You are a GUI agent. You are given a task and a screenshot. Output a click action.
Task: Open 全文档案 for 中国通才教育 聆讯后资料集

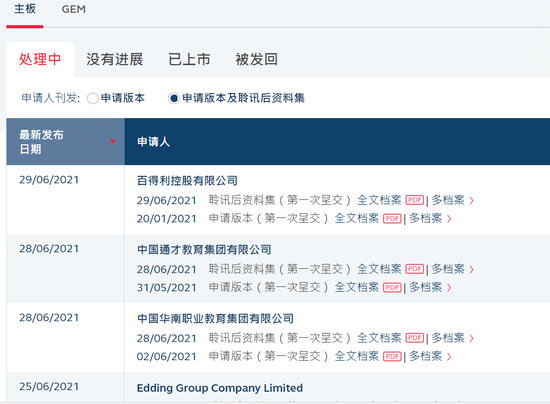379,269
